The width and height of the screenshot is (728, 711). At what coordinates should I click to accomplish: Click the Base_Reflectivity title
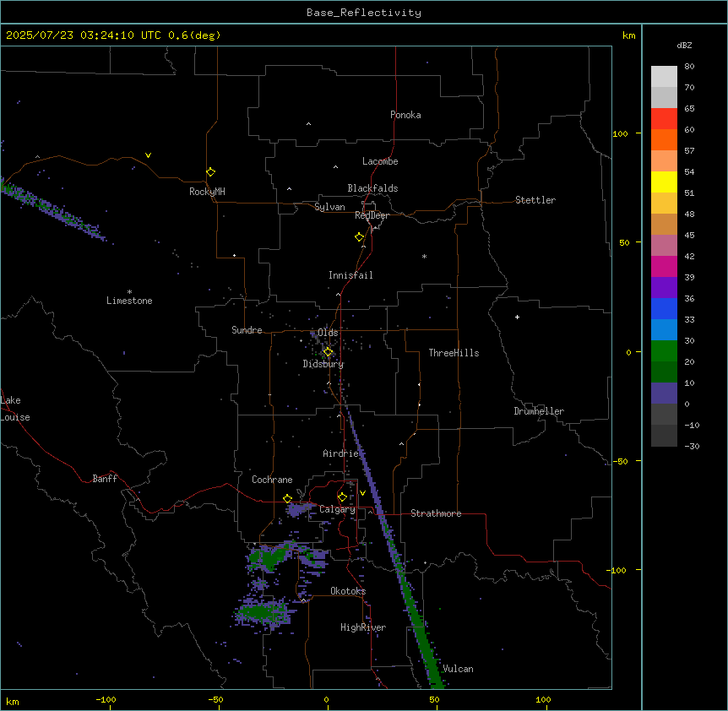pos(364,13)
